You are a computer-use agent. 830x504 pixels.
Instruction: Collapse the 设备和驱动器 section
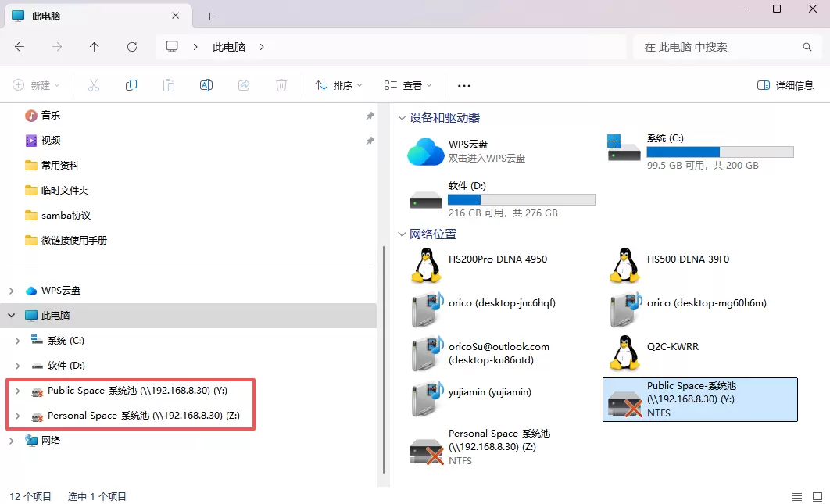tap(402, 118)
